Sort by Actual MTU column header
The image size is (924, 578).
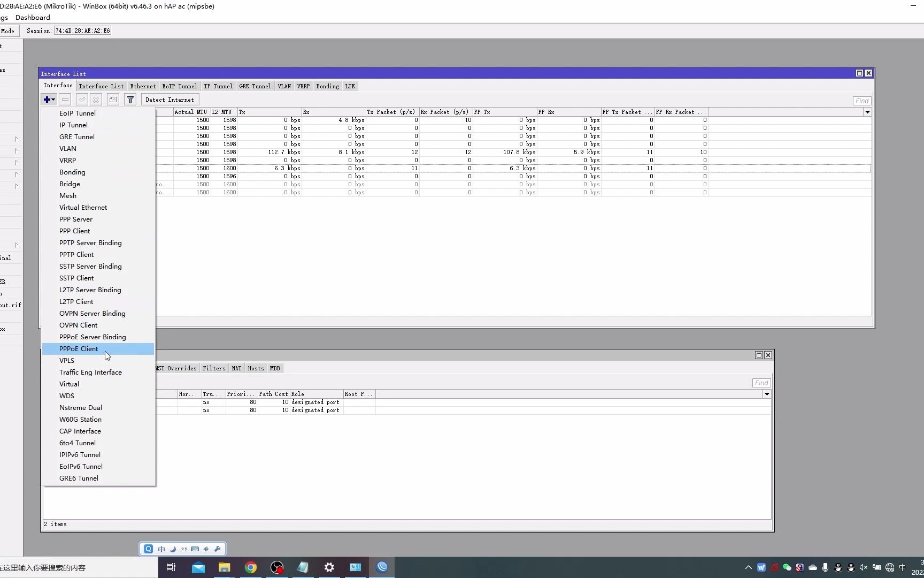[191, 112]
